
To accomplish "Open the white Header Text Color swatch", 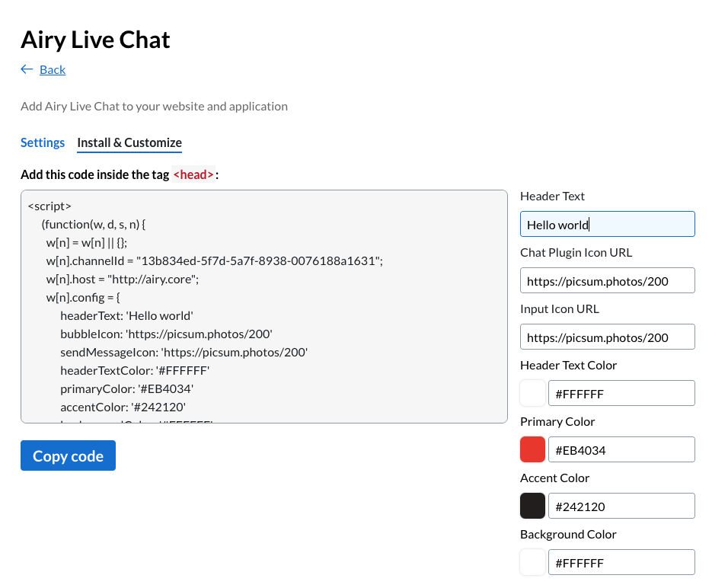I will pos(532,393).
